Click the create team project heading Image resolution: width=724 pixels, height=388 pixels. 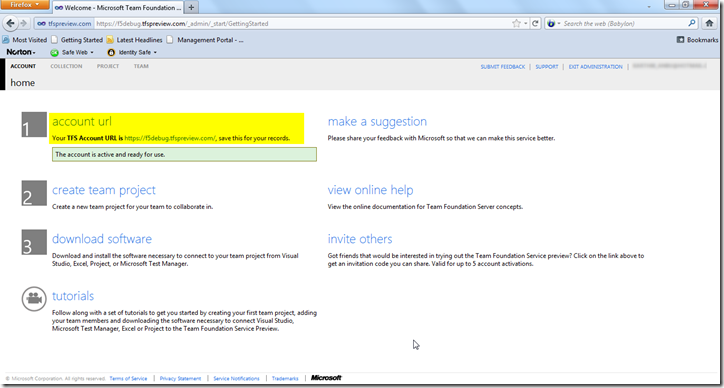pos(104,190)
